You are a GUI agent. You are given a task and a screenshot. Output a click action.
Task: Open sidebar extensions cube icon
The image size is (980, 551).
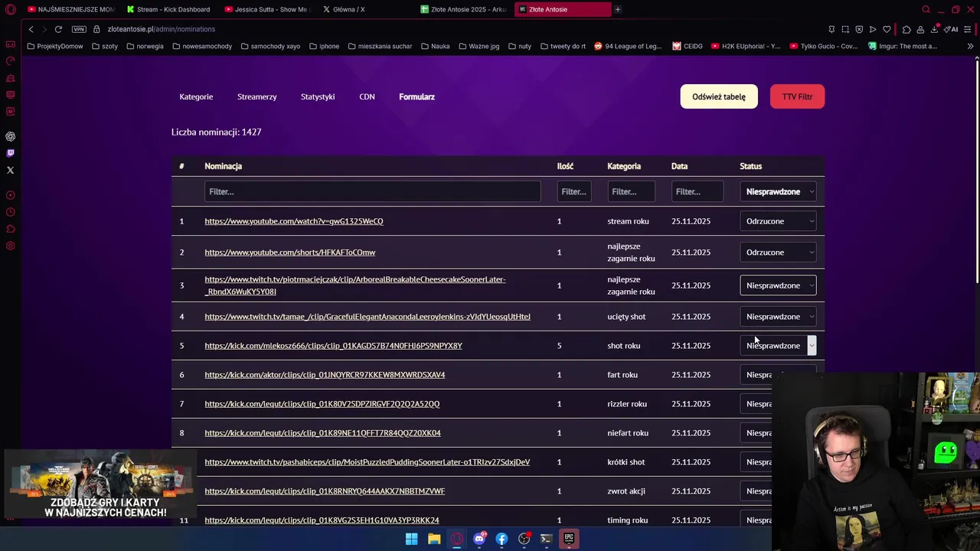pyautogui.click(x=11, y=229)
